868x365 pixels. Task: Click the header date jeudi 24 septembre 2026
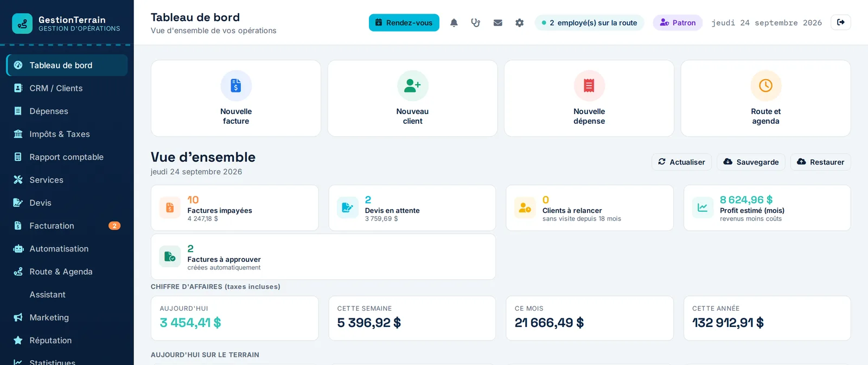(x=767, y=23)
